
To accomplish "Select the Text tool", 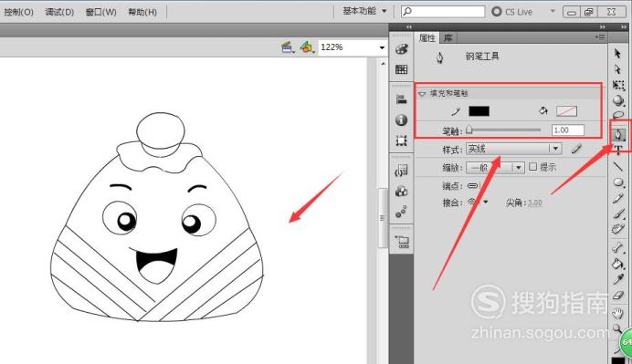I will point(618,151).
